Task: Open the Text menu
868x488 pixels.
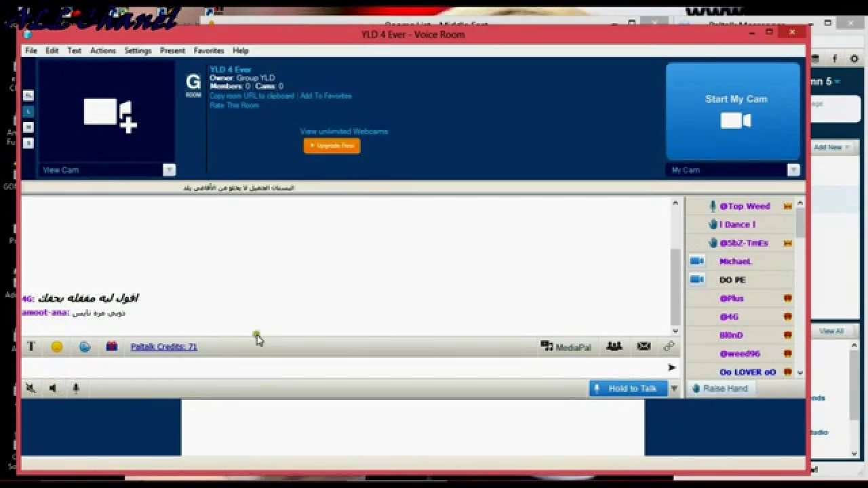Action: (75, 51)
